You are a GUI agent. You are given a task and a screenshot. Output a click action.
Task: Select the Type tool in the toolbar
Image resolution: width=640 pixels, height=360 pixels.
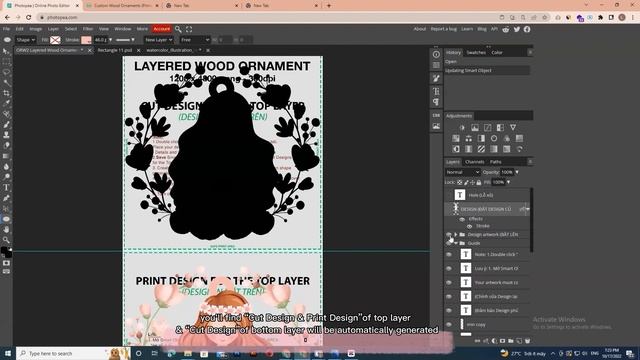coord(6,187)
